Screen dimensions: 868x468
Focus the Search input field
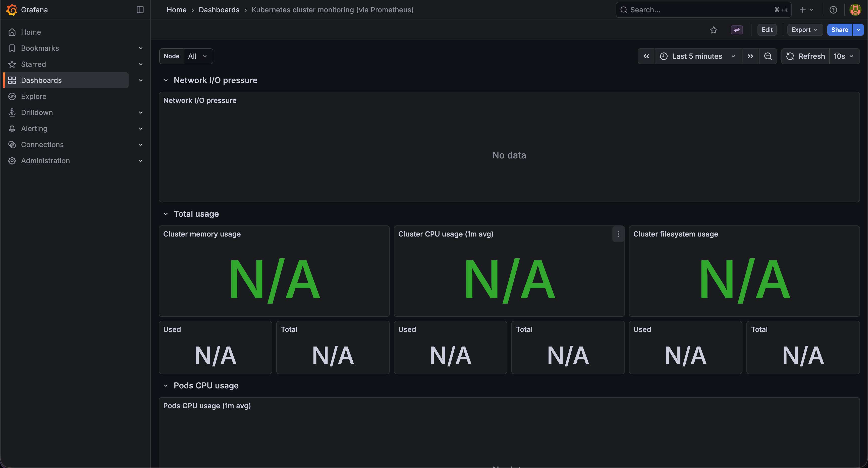pos(703,10)
